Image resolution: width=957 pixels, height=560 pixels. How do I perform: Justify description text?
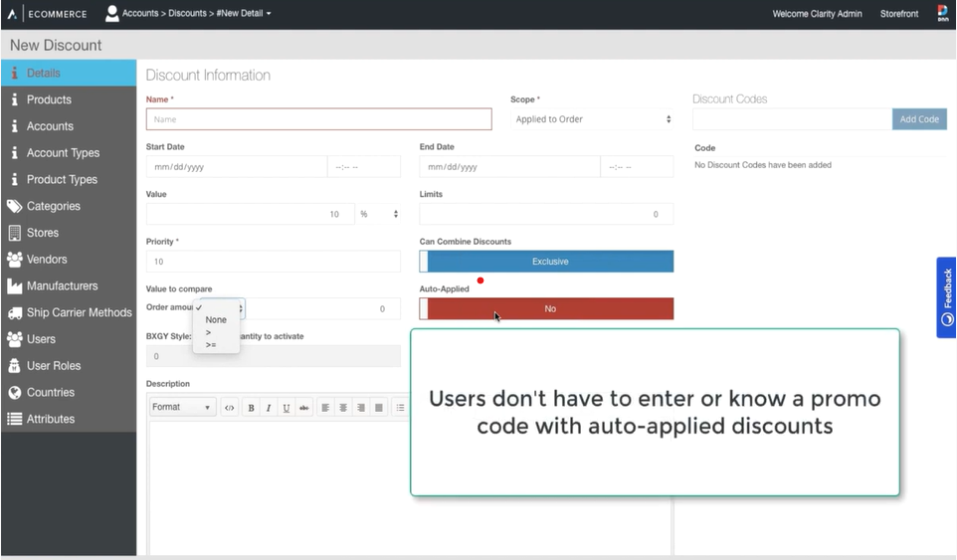pos(378,408)
